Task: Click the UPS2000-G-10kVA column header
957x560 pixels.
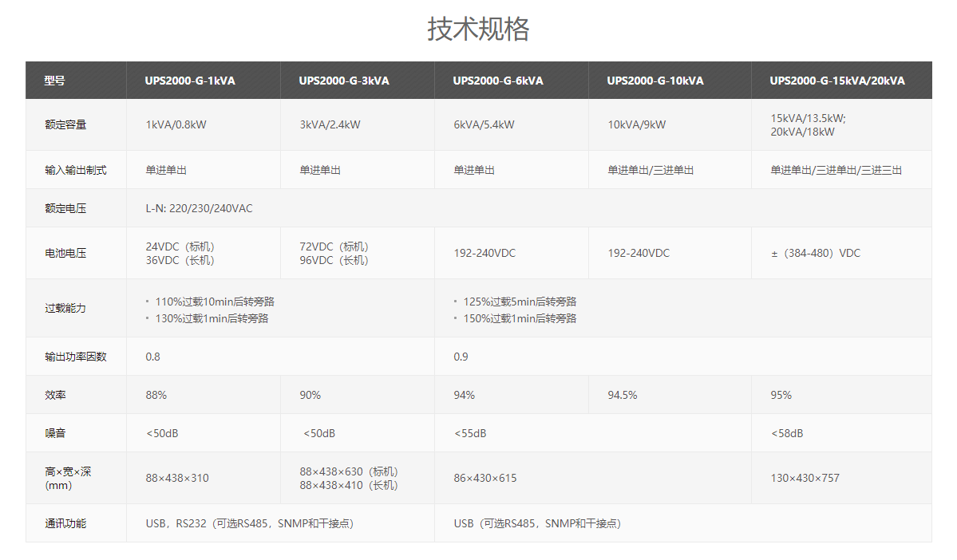Action: (x=670, y=80)
